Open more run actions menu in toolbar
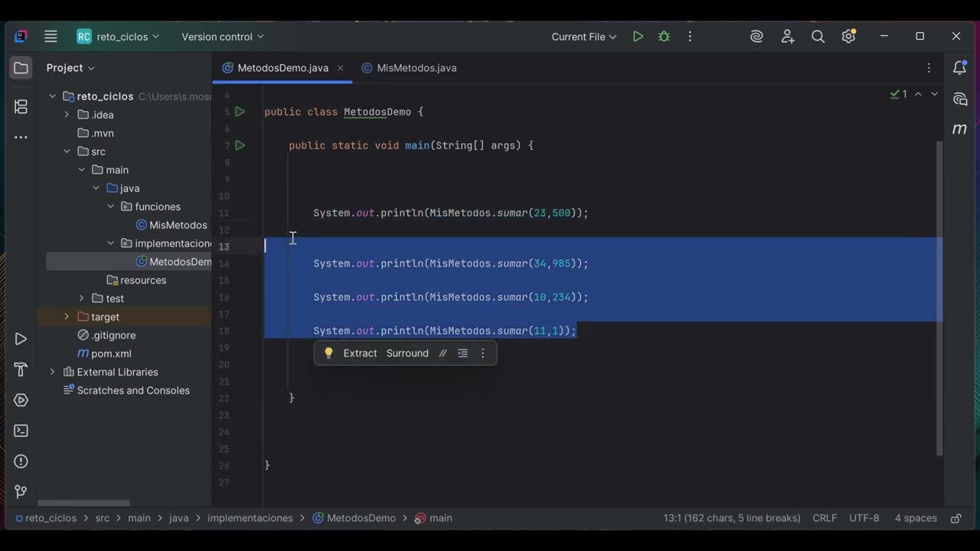Image resolution: width=980 pixels, height=551 pixels. tap(690, 37)
